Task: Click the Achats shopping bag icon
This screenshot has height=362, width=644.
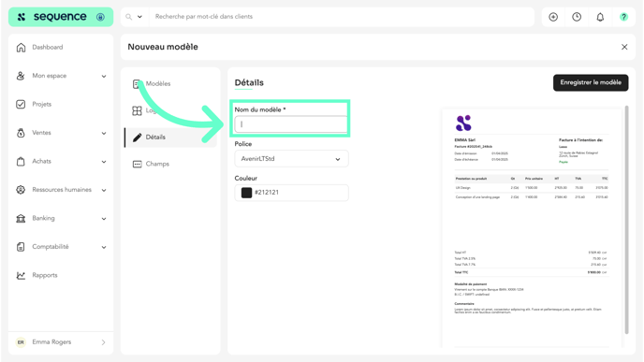Action: [x=21, y=161]
